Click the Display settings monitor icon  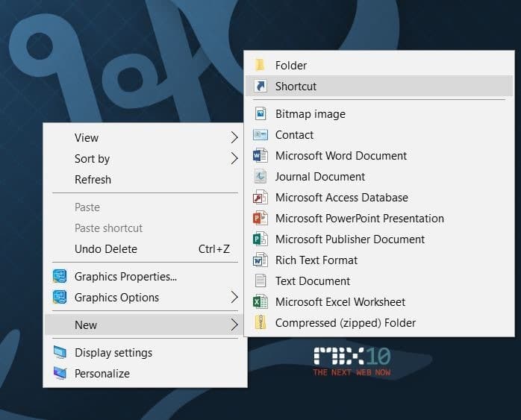pos(60,352)
